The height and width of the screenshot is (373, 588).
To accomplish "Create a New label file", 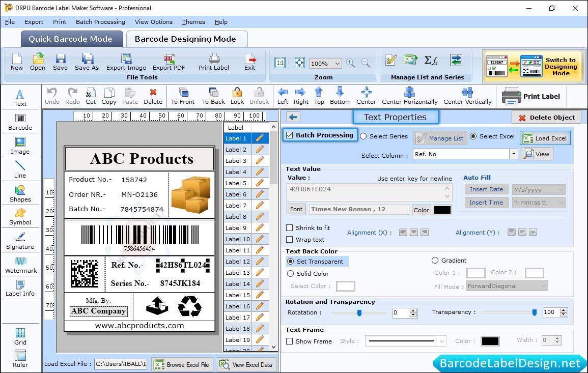I will point(17,62).
